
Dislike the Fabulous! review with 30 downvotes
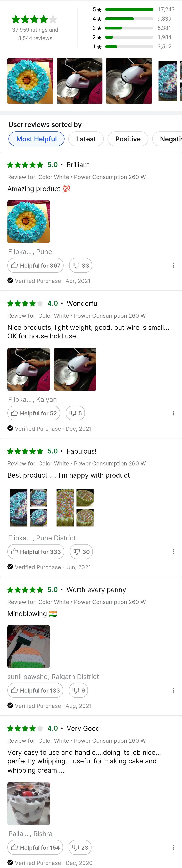[x=81, y=552]
